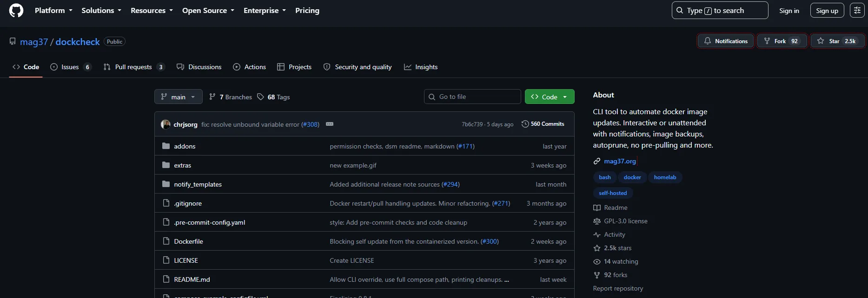
Task: Open the Platform dropdown menu
Action: 53,10
